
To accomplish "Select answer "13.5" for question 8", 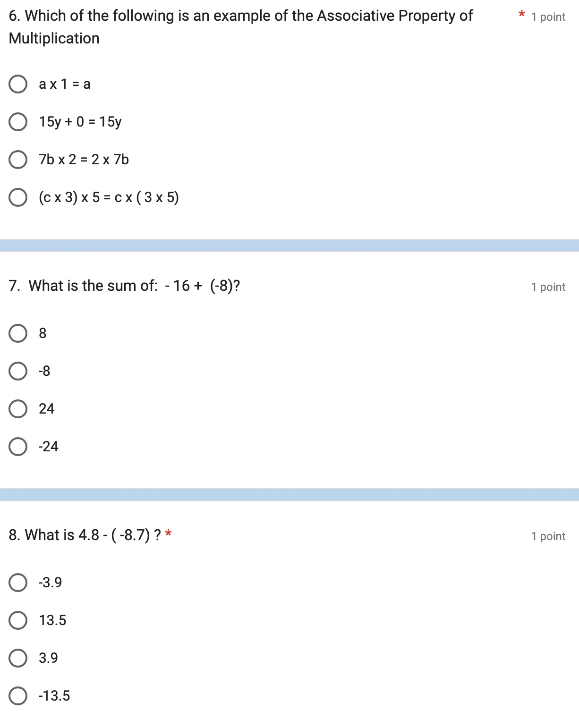I will pyautogui.click(x=18, y=620).
